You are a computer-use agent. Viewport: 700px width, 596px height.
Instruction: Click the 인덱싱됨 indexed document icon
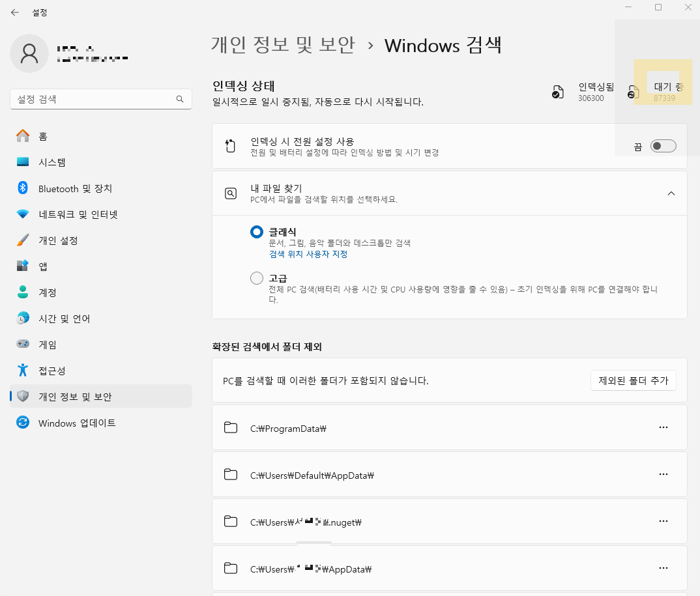(558, 92)
